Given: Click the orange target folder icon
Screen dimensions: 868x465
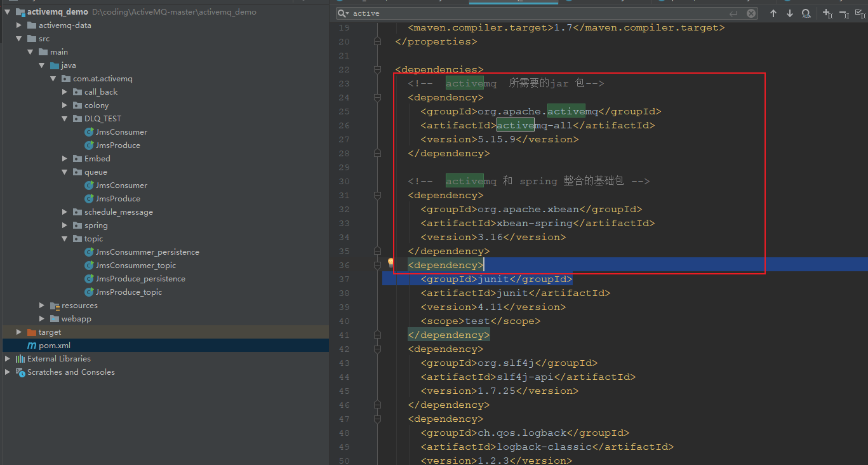Looking at the screenshot, I should point(32,332).
